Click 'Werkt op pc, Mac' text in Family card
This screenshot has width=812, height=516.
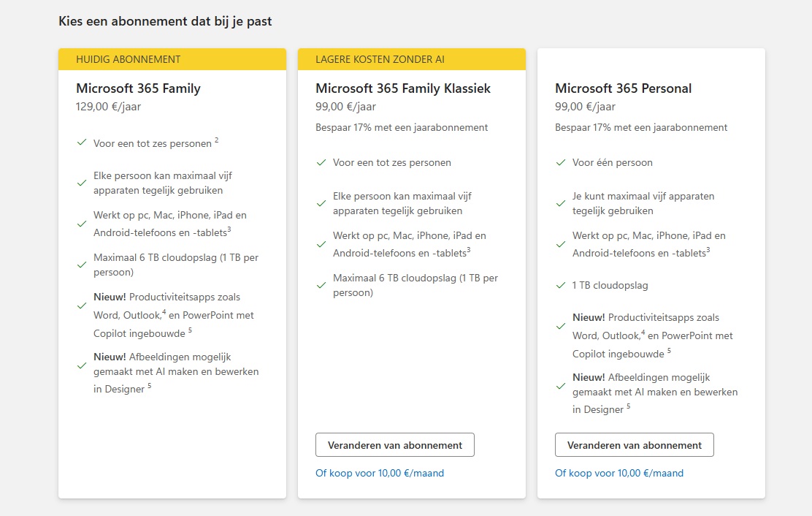point(170,224)
